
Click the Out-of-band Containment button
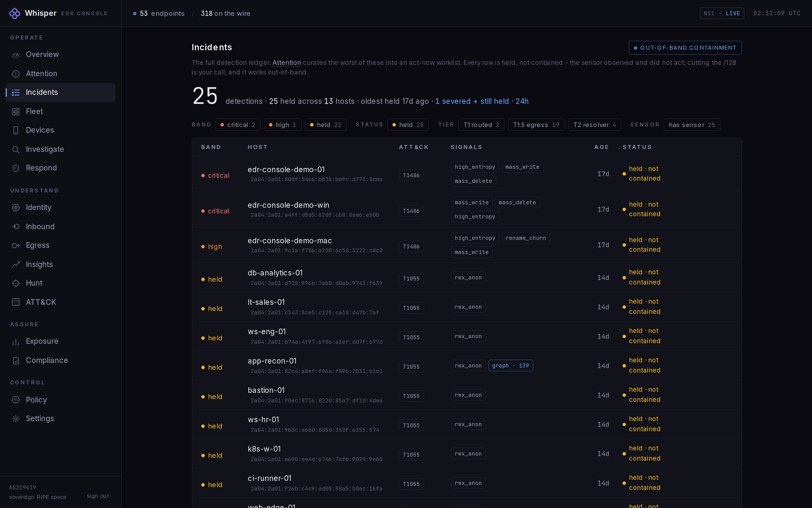[685, 48]
